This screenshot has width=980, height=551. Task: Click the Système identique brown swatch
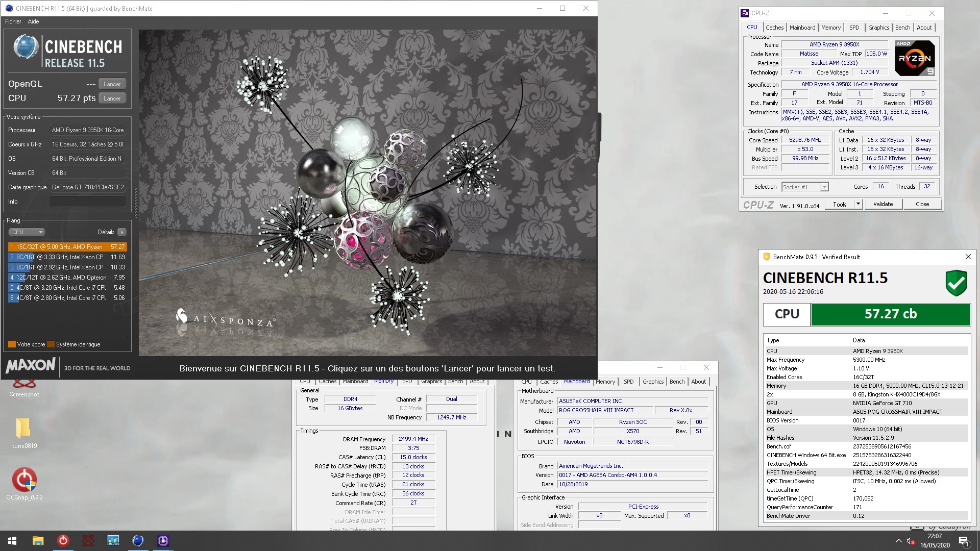[x=51, y=344]
